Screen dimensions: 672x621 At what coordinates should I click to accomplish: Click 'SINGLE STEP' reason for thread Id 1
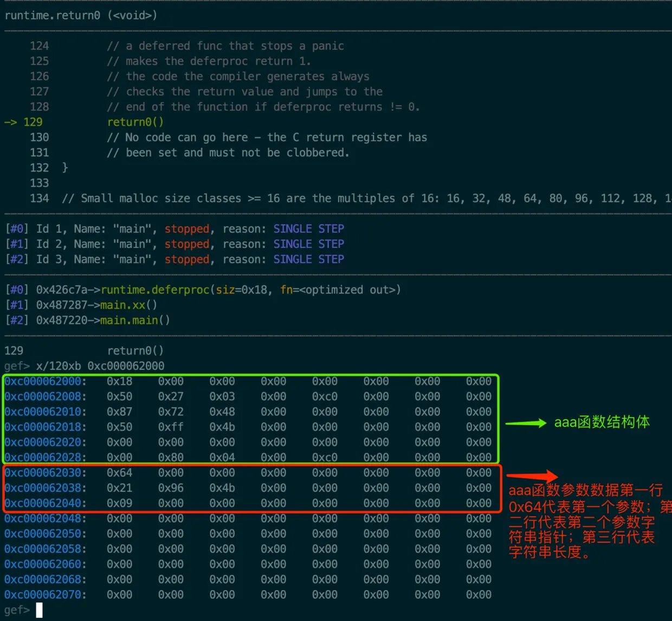[x=308, y=229]
